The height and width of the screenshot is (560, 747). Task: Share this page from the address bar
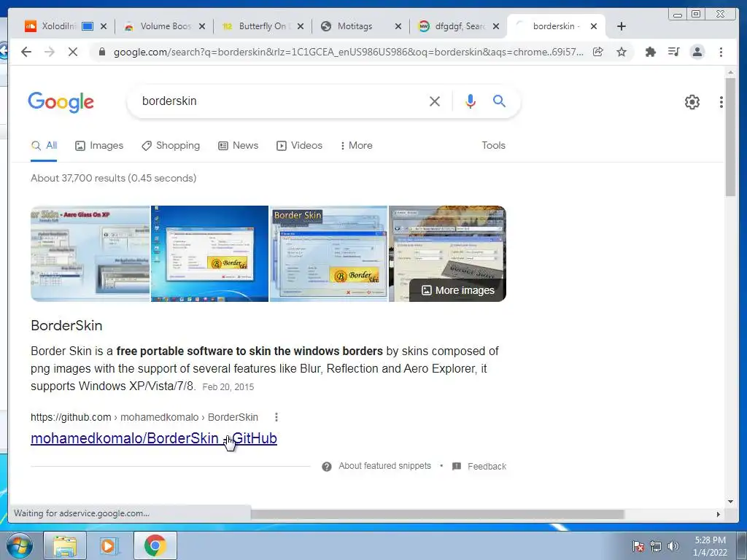pyautogui.click(x=598, y=52)
